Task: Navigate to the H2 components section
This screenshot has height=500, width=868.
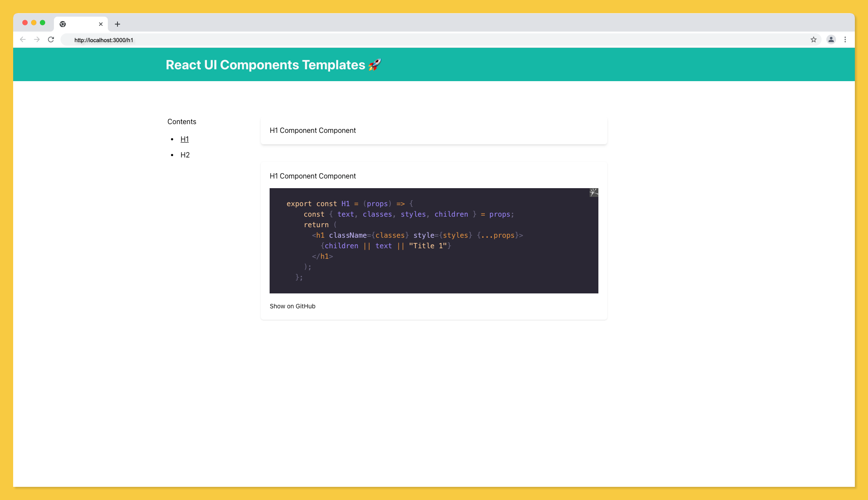Action: click(x=185, y=155)
